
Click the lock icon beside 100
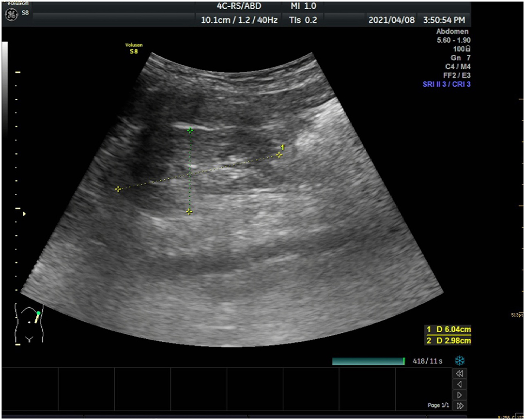click(468, 49)
